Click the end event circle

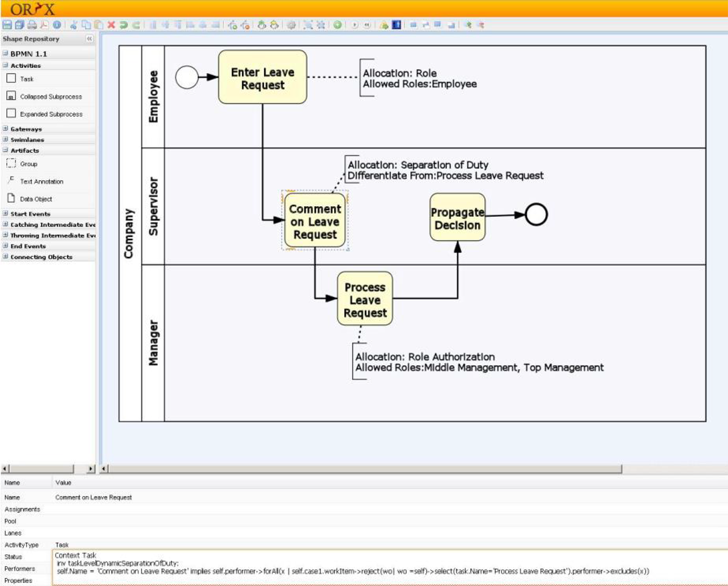(x=536, y=215)
